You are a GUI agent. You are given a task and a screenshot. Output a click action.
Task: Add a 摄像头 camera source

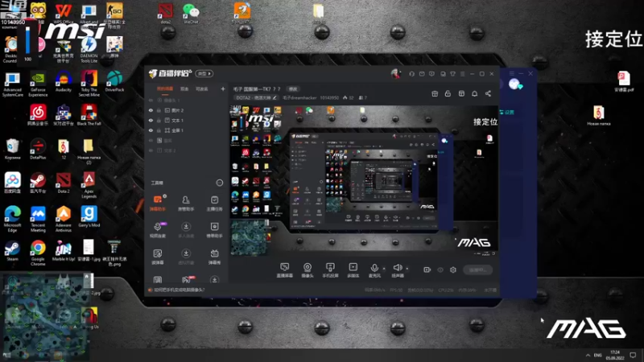click(308, 270)
